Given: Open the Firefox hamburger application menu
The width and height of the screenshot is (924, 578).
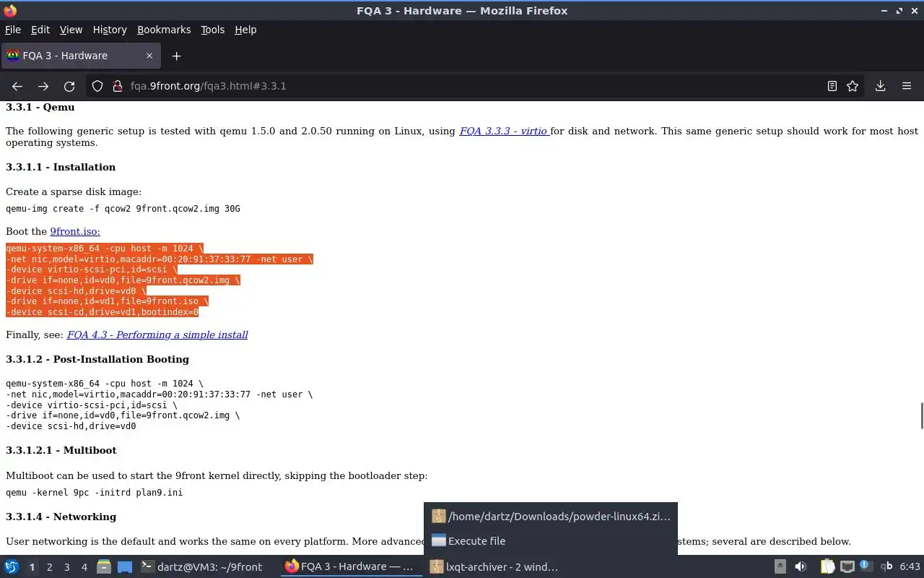Looking at the screenshot, I should point(907,86).
